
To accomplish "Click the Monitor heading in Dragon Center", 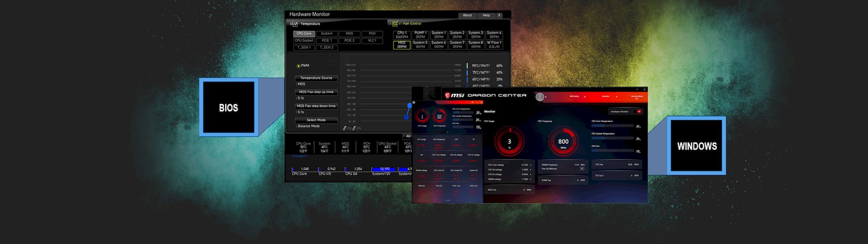I will (x=490, y=112).
